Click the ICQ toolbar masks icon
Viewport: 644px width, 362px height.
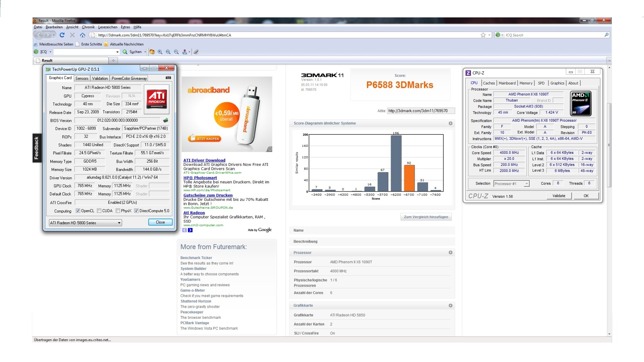(152, 52)
